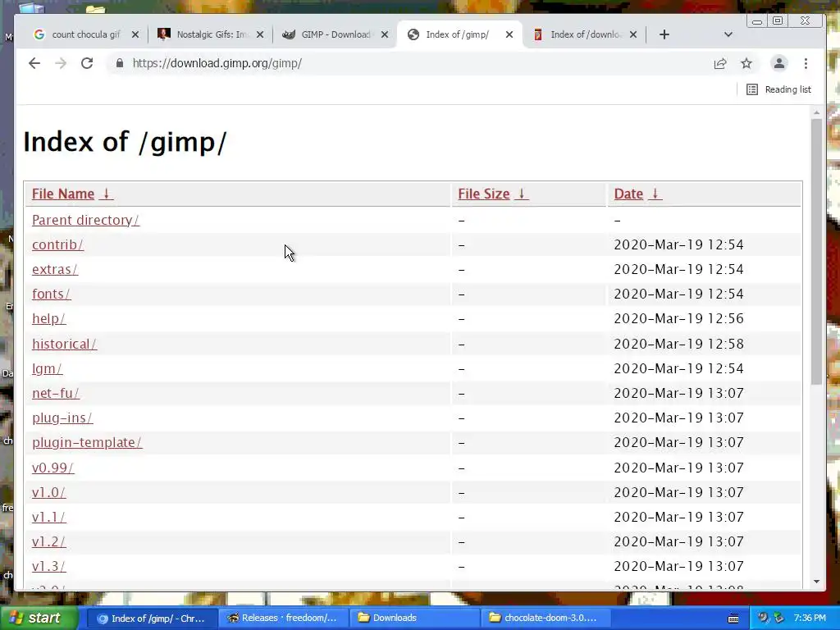
Task: Close the Nostalgic Gifs tab
Action: point(260,34)
